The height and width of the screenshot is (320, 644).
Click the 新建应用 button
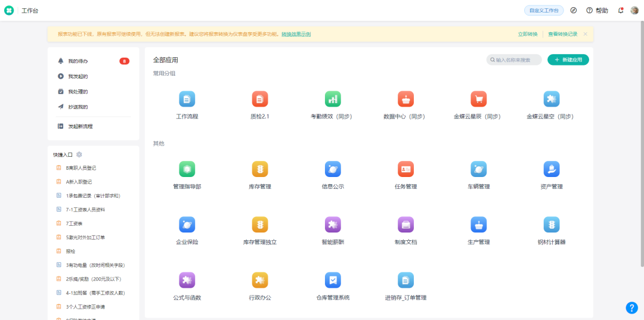[568, 60]
